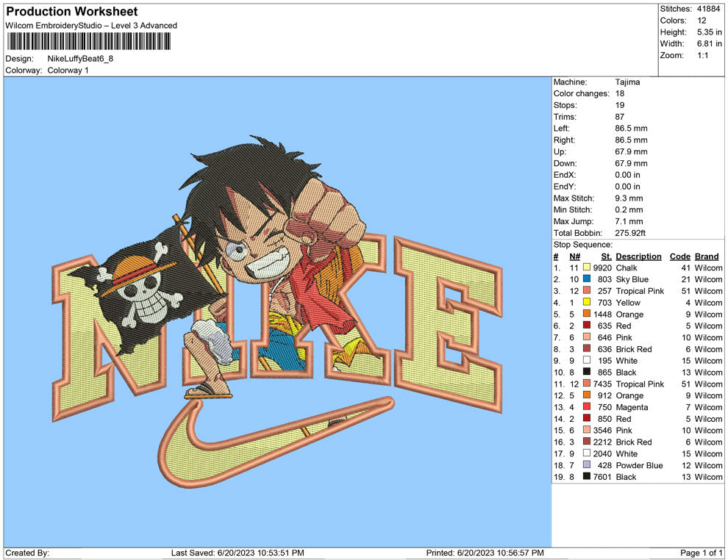Click the Colorway 1 value
The height and width of the screenshot is (560, 728).
pos(68,70)
